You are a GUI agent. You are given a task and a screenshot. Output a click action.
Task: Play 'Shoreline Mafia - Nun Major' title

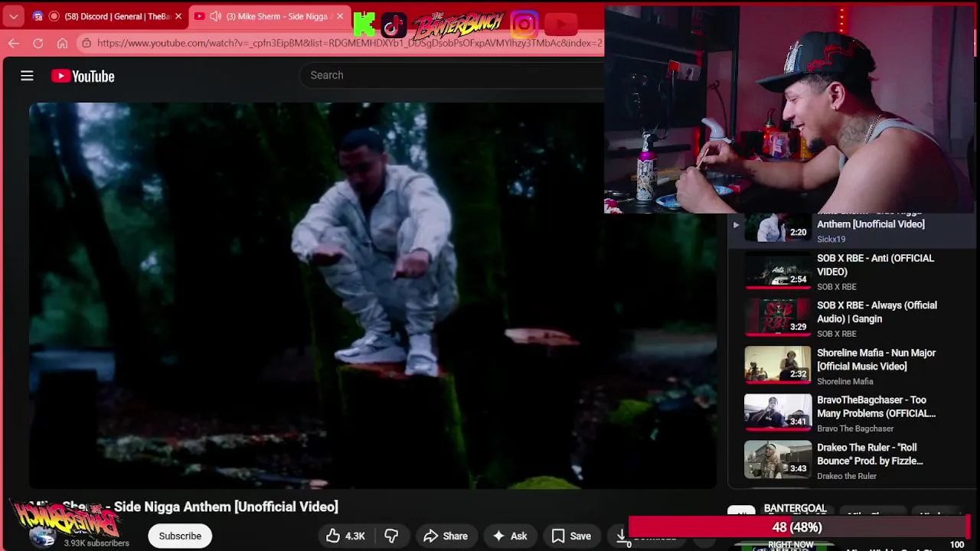click(x=876, y=360)
